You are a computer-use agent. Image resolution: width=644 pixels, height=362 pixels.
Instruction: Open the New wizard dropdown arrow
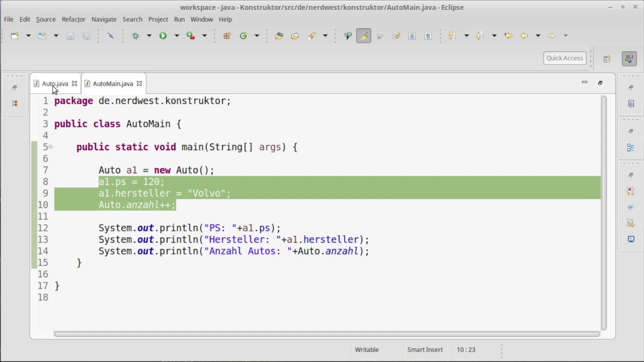coord(28,36)
